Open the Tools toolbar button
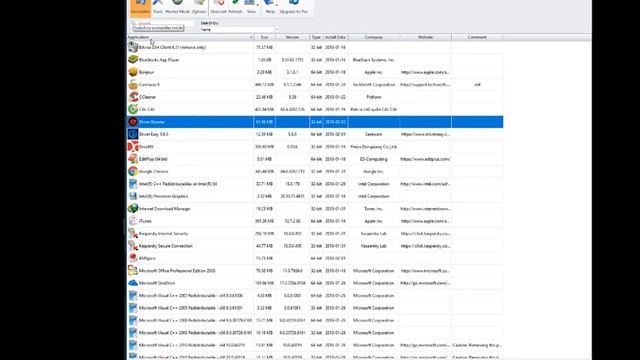Screen dimensions: 640x360 (158, 8)
